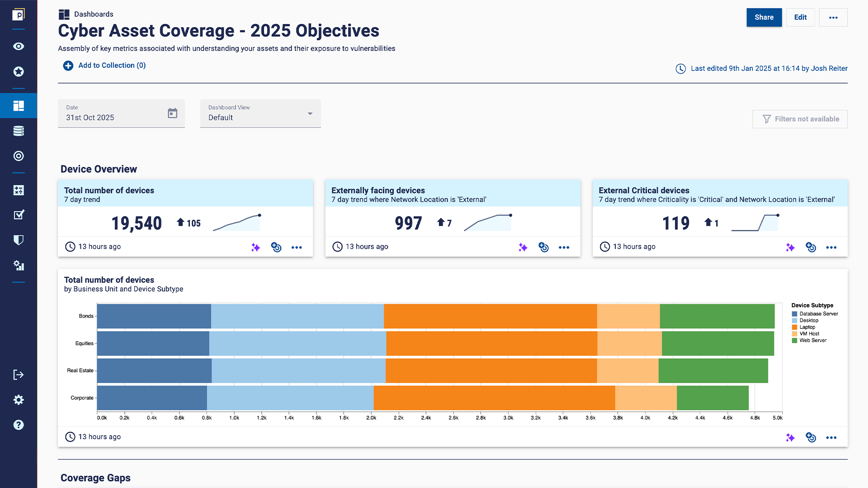This screenshot has width=868, height=488.
Task: Click the target circle sidebar icon
Action: point(19,156)
